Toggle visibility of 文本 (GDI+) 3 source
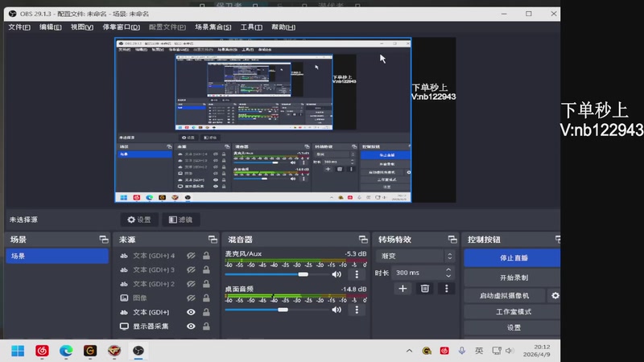Viewport: 644px width, 362px height. point(191,269)
